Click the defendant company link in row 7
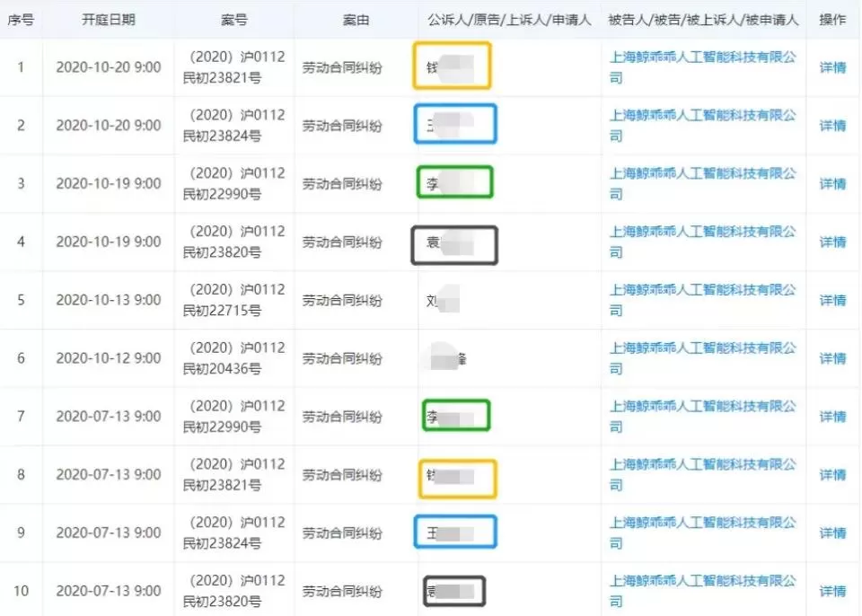The image size is (862, 616). (x=702, y=417)
